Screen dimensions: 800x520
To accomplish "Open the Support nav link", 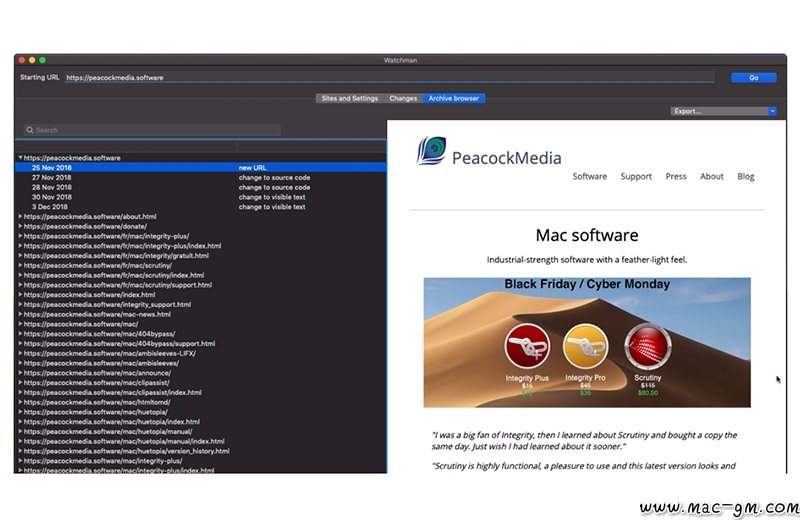I will point(636,177).
